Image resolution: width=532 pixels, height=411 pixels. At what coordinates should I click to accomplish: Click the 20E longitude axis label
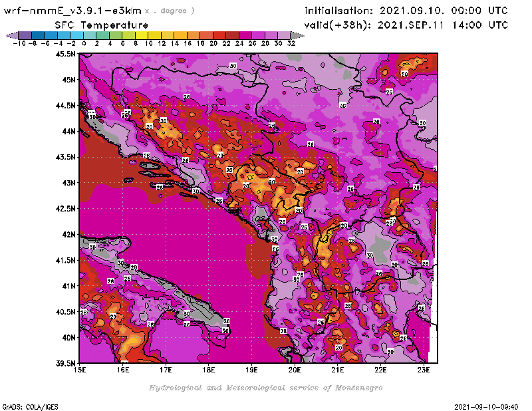tap(295, 370)
